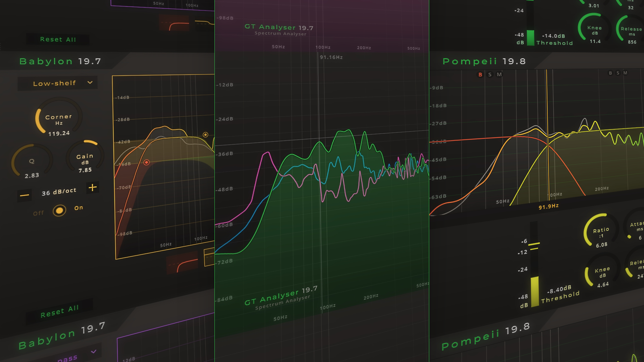Click Reset All above the Low-shelf dropdown

[x=58, y=40]
